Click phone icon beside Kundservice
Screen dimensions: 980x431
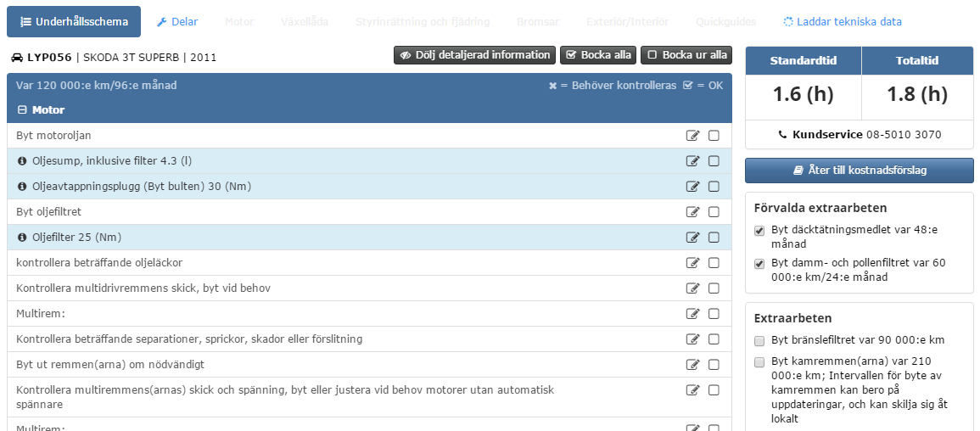(782, 134)
